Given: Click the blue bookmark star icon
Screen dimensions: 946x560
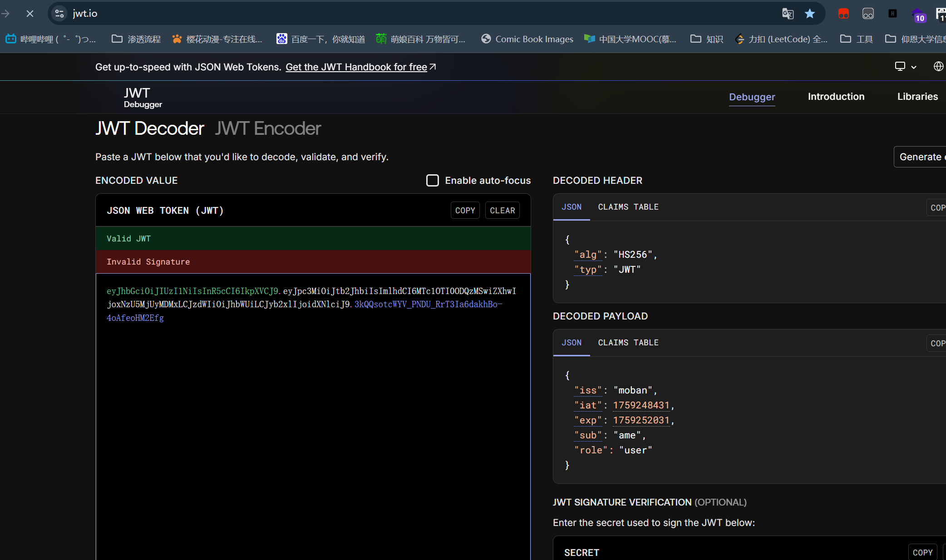Looking at the screenshot, I should pos(810,14).
